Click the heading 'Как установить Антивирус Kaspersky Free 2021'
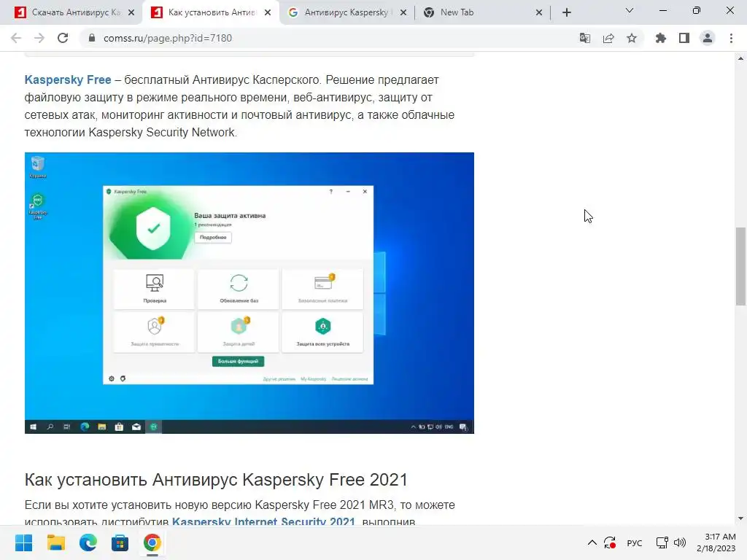 (216, 480)
